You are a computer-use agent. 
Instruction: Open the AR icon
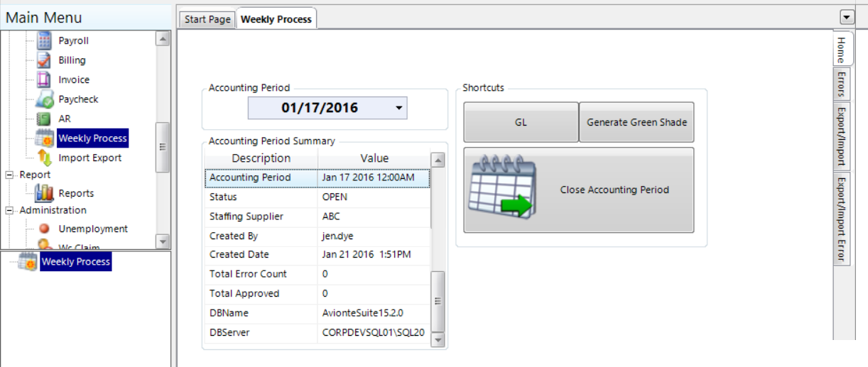pos(44,119)
